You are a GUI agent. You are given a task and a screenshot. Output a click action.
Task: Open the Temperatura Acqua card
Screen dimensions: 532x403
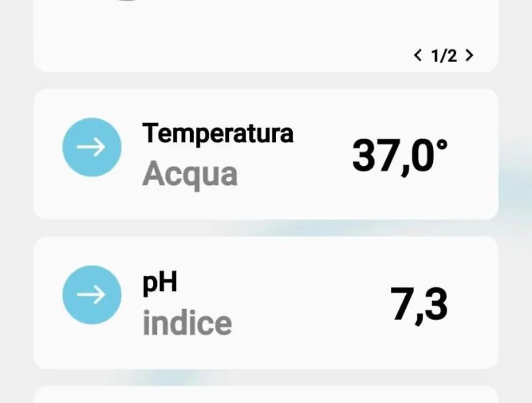266,154
